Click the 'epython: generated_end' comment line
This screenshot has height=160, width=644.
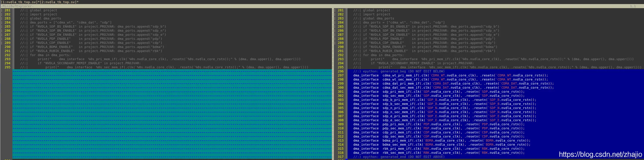pos(399,157)
